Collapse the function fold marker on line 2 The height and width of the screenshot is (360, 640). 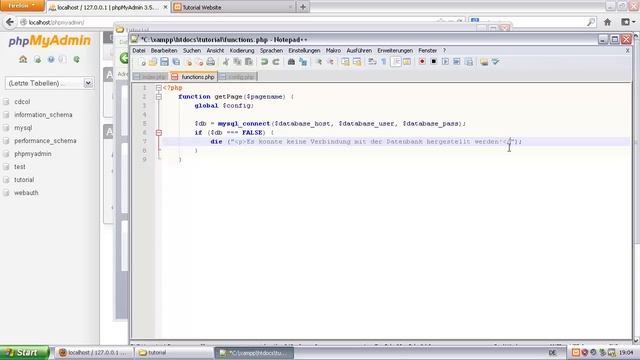(159, 97)
